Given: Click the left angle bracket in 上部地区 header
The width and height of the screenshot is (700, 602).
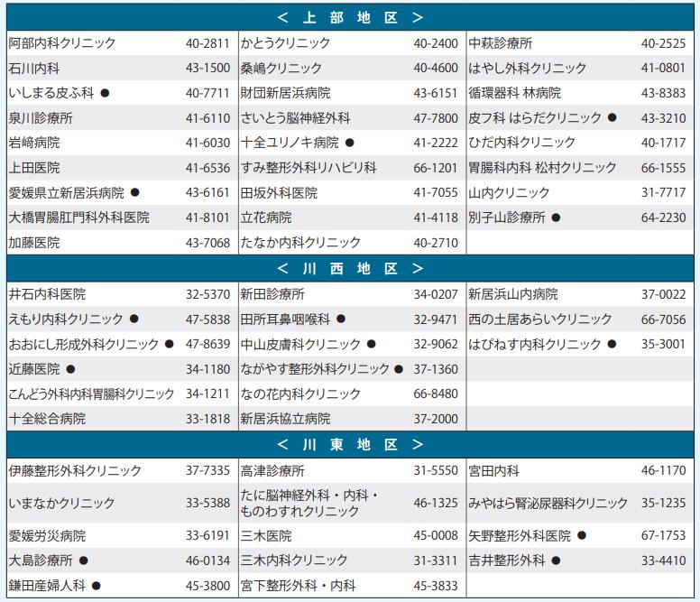Looking at the screenshot, I should (283, 17).
